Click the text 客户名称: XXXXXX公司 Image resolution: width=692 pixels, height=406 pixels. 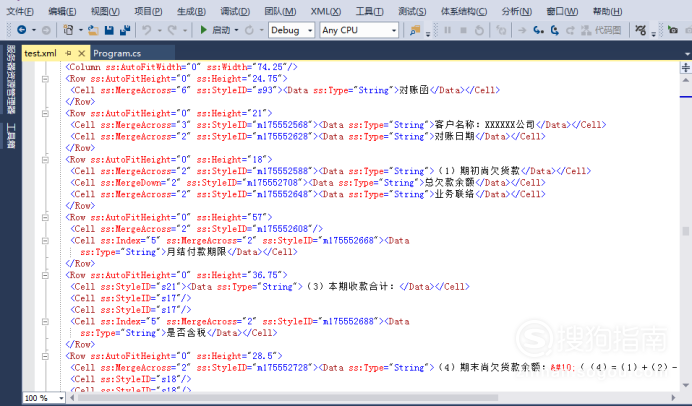click(485, 125)
